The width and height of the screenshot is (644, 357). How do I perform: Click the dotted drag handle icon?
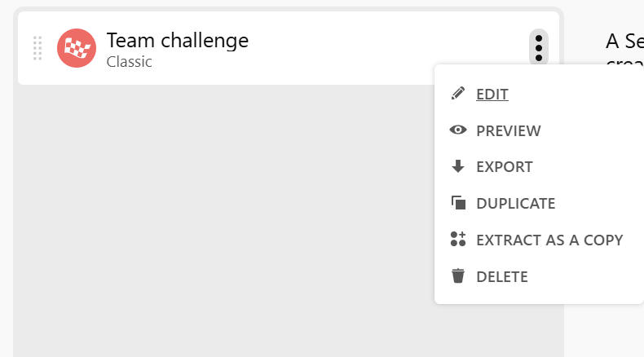coord(37,48)
